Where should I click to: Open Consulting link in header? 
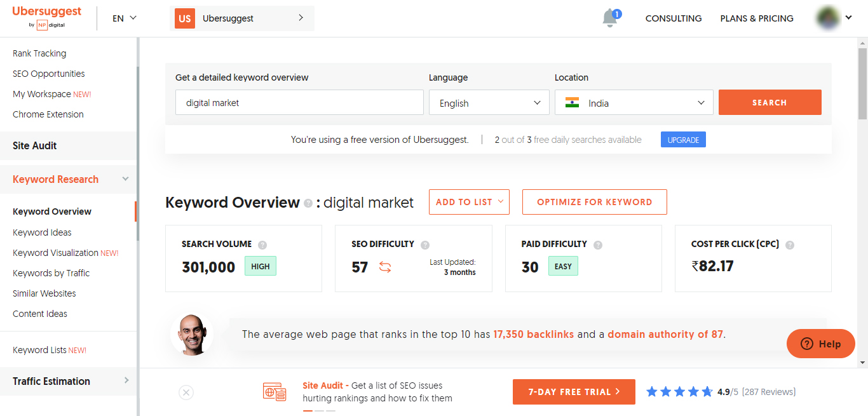point(674,18)
